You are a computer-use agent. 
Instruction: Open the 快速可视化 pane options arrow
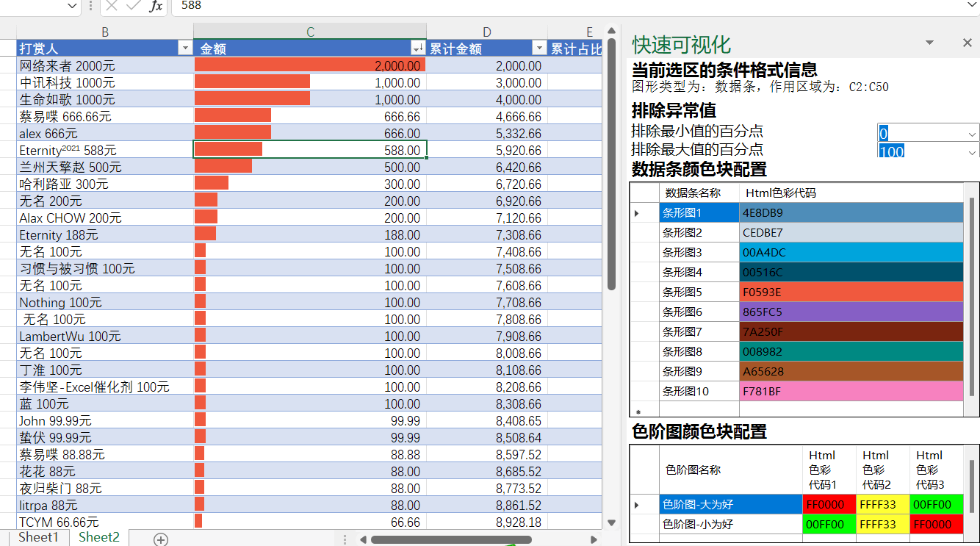click(929, 43)
